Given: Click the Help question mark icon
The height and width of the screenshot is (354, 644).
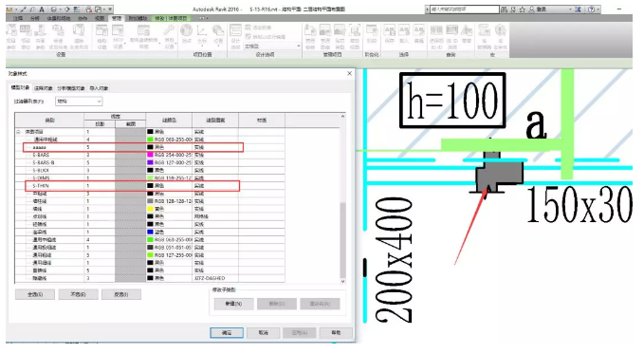Looking at the screenshot, I should pyautogui.click(x=591, y=9).
